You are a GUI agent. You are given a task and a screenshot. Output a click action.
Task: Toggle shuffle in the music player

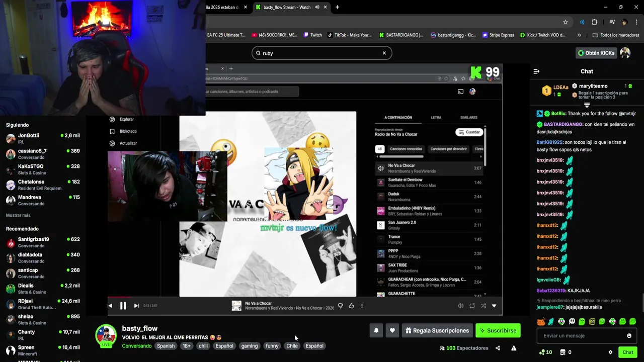click(x=483, y=306)
